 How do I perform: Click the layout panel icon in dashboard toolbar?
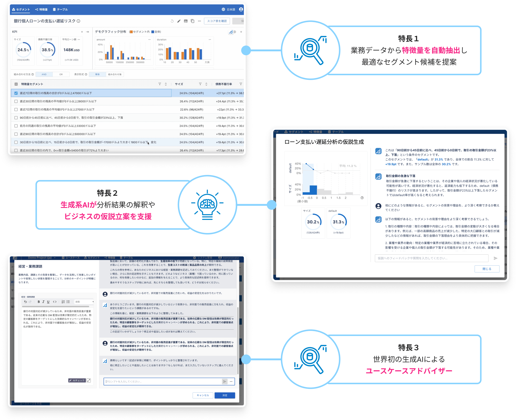[186, 21]
